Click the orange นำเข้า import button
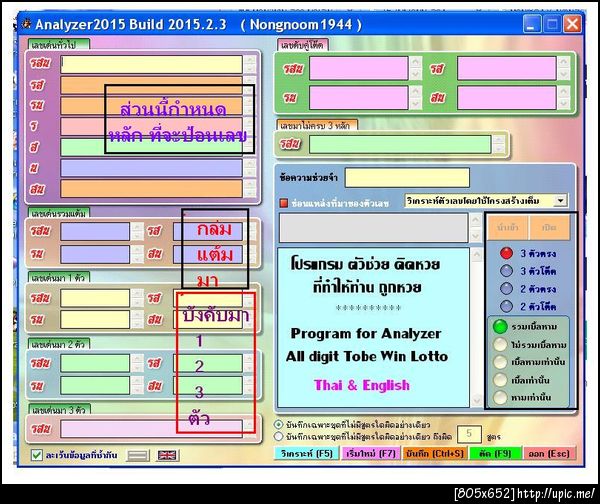This screenshot has height=504, width=600. (507, 227)
